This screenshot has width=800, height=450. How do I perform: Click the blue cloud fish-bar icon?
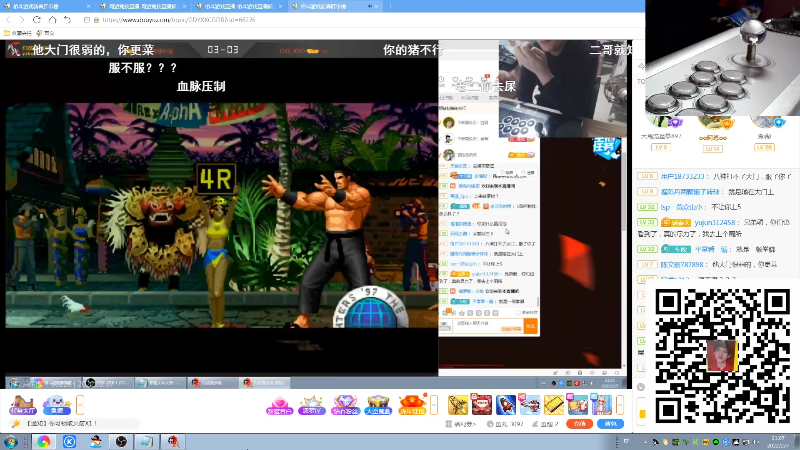[x=57, y=405]
